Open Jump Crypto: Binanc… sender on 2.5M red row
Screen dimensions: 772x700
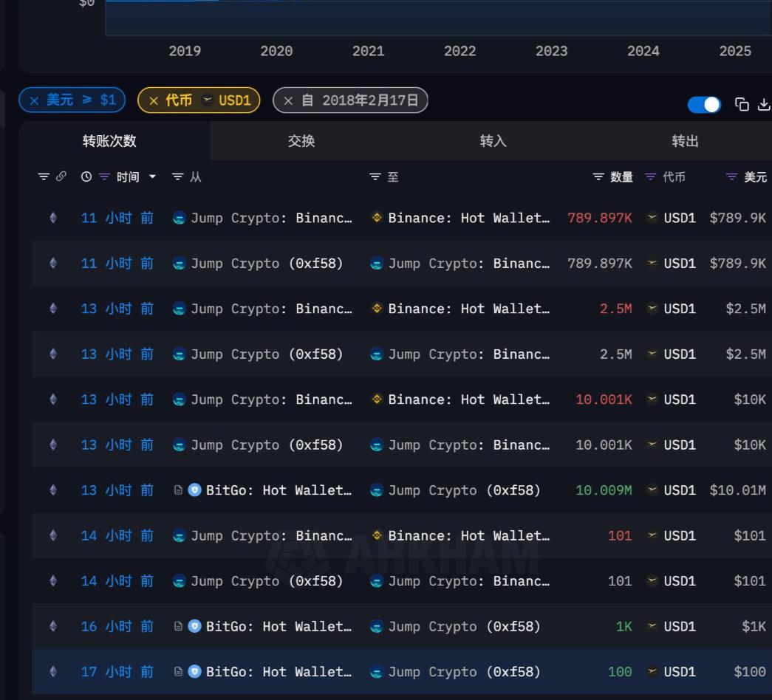(271, 309)
